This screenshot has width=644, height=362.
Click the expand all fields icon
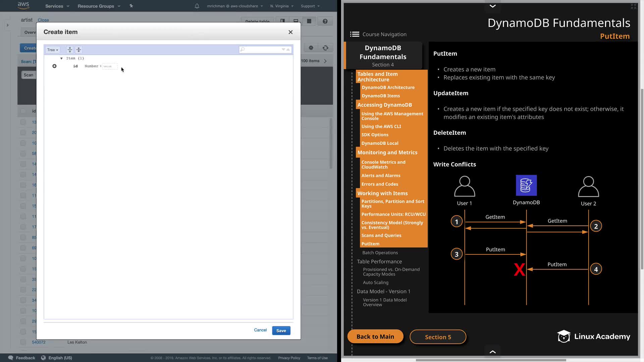[x=70, y=50]
